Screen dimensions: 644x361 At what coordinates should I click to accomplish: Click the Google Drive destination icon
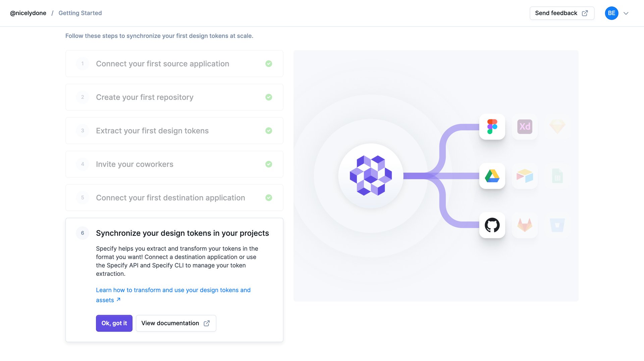pos(492,176)
